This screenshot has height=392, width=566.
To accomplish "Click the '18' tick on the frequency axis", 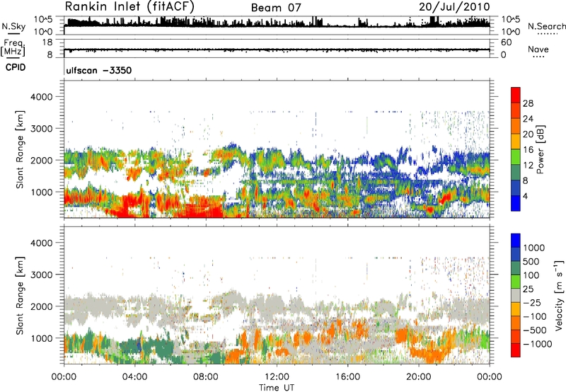I will coord(47,42).
